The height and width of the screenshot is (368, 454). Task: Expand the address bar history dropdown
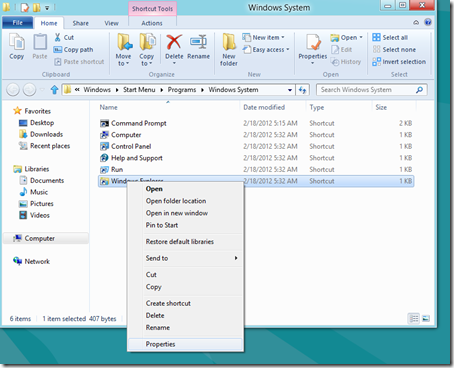pos(290,90)
